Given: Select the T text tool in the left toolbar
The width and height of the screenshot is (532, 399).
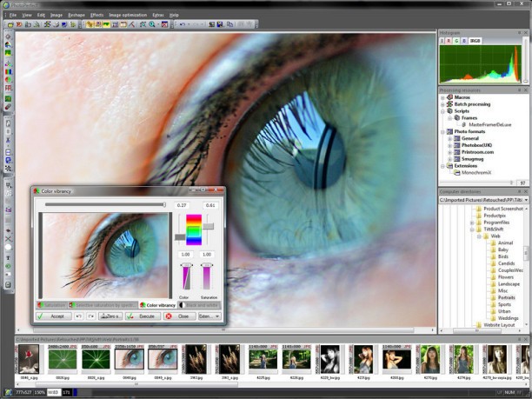Looking at the screenshot, I should 8,258.
